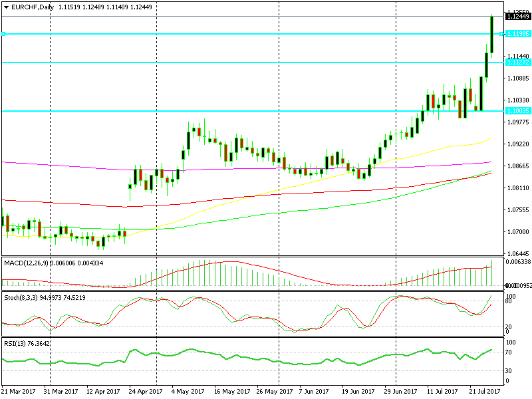Click the 24 Apr 2017 date label

[x=146, y=392]
